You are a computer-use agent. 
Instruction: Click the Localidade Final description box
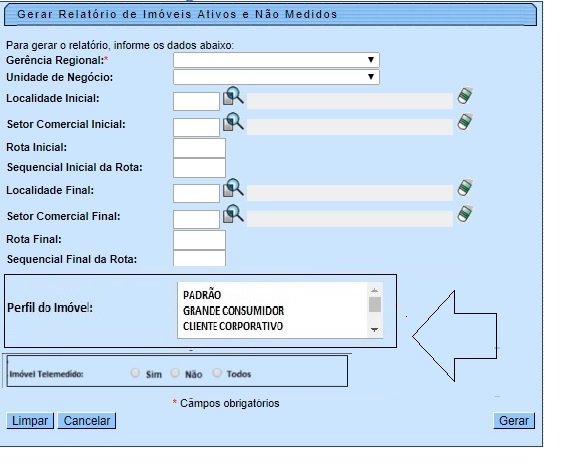tap(350, 193)
